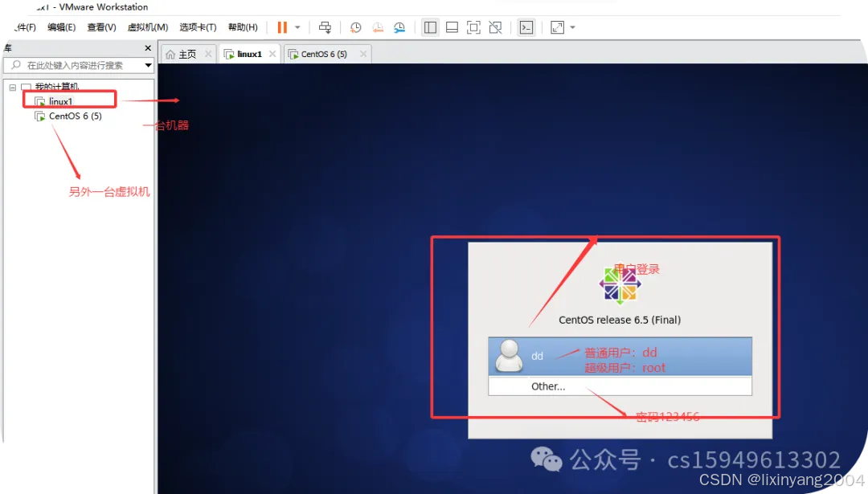The image size is (868, 494).
Task: Click the linux1 VM icon in the tree
Action: pyautogui.click(x=40, y=101)
